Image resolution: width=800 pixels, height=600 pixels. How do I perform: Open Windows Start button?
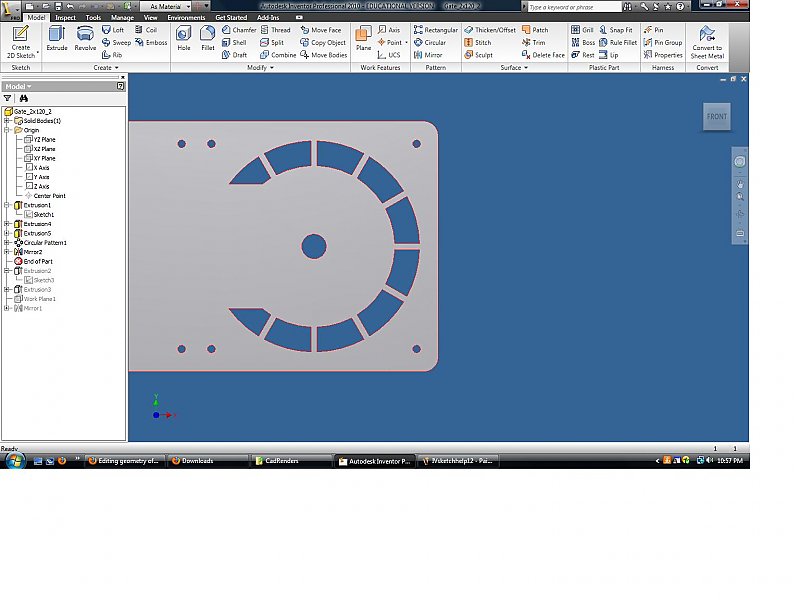pyautogui.click(x=15, y=461)
